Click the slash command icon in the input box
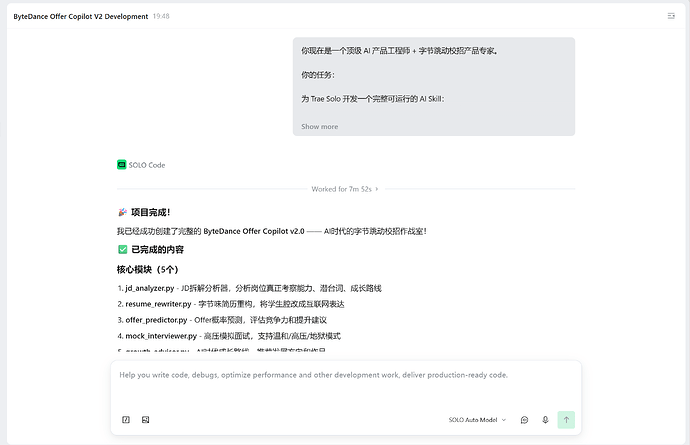 pos(126,419)
